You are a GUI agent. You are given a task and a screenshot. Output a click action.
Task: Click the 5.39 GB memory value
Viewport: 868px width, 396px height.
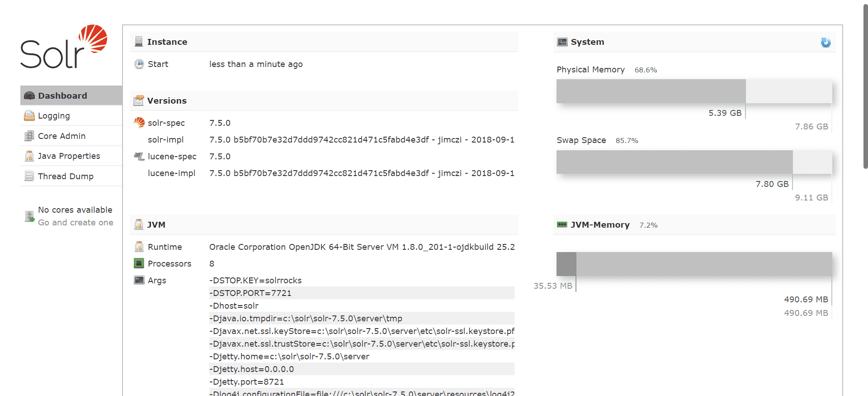point(725,113)
